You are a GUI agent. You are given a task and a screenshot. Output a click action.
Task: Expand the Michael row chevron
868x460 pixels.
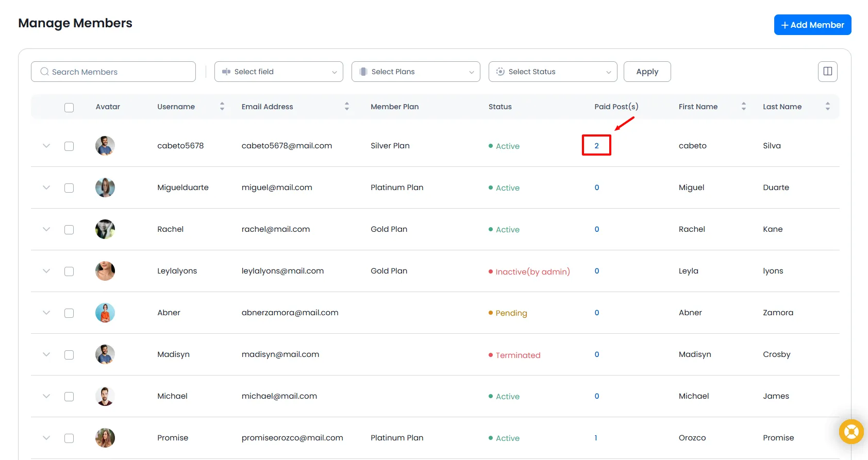click(46, 396)
